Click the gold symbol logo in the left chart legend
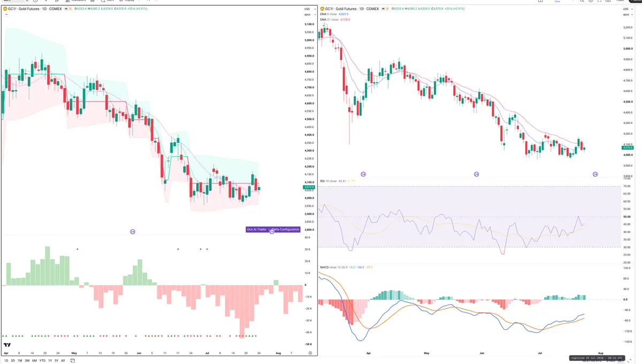Screen dimensions: 642x364 coord(5,9)
